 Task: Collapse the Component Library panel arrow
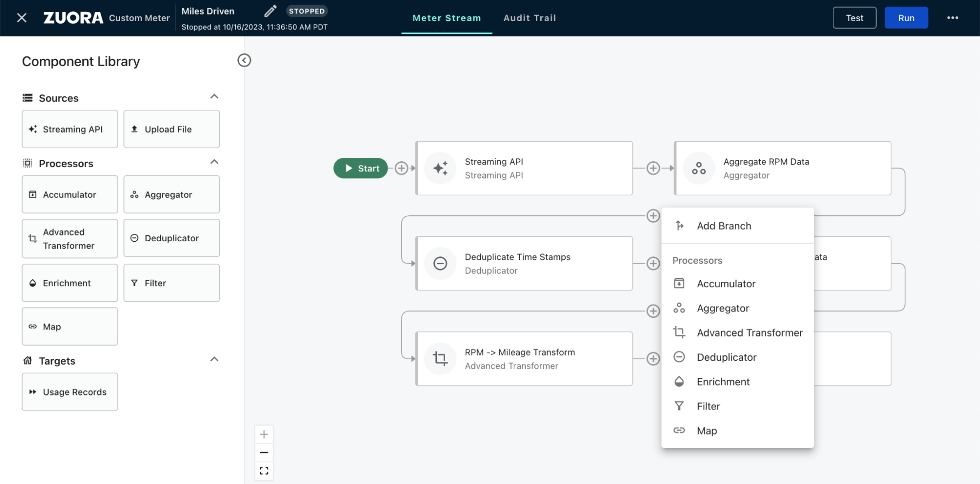[x=244, y=60]
